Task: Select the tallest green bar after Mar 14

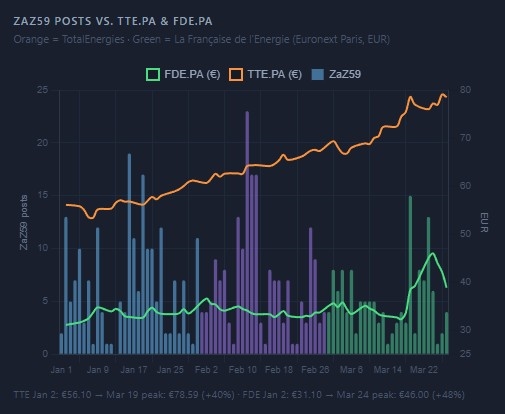Action: point(410,275)
